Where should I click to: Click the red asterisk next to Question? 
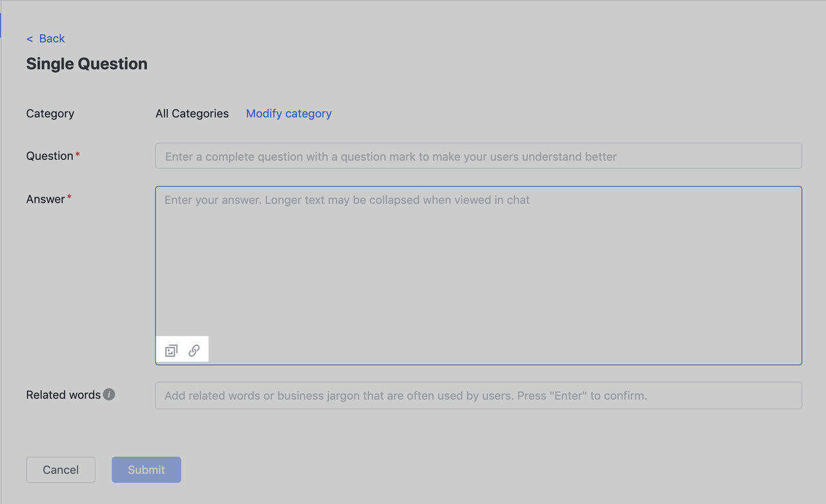[78, 155]
